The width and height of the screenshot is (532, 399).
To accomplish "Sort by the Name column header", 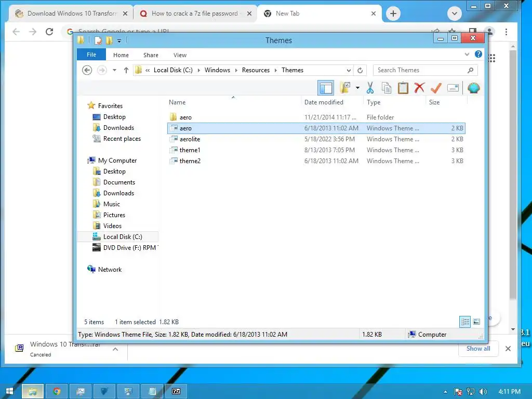I will tap(178, 102).
